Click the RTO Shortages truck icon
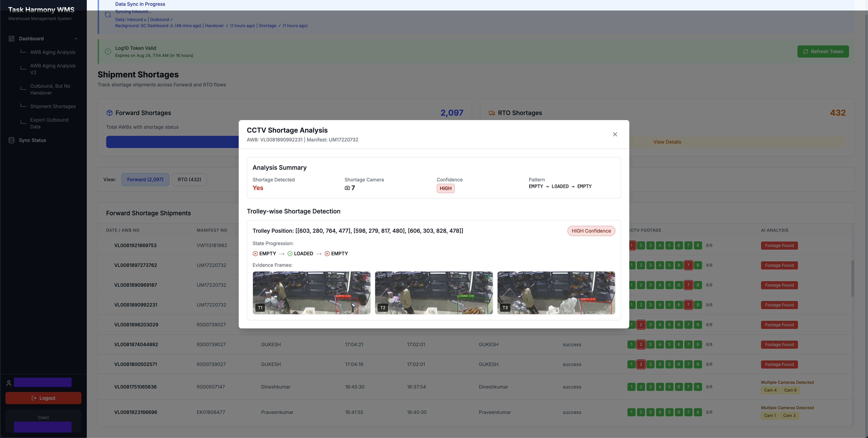 [492, 113]
